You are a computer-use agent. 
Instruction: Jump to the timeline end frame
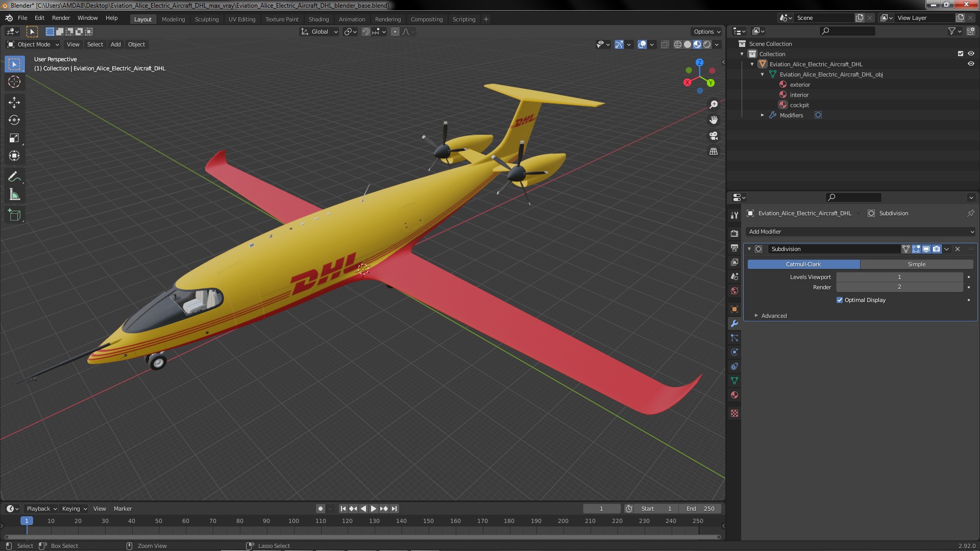click(x=394, y=509)
